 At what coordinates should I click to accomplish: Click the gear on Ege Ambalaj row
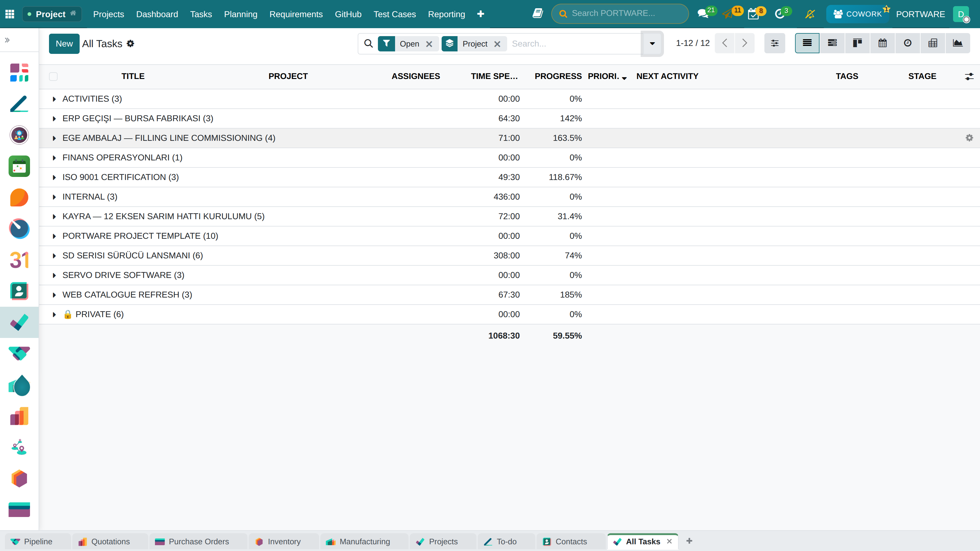pyautogui.click(x=969, y=138)
